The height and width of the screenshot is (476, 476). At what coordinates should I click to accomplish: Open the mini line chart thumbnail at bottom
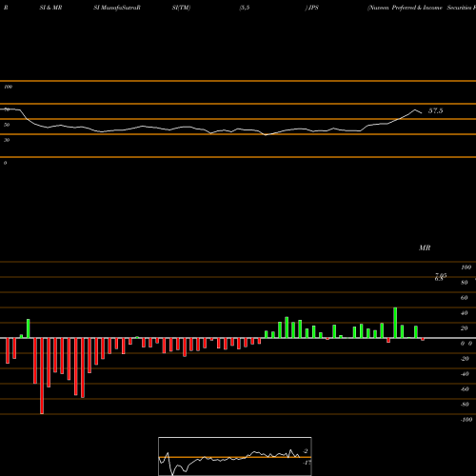[x=235, y=456]
